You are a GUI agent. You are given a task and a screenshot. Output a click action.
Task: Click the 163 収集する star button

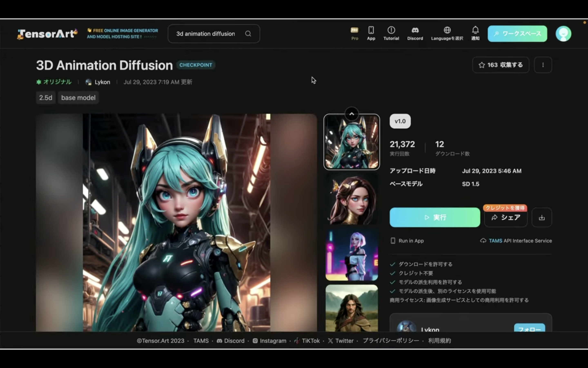click(x=501, y=65)
